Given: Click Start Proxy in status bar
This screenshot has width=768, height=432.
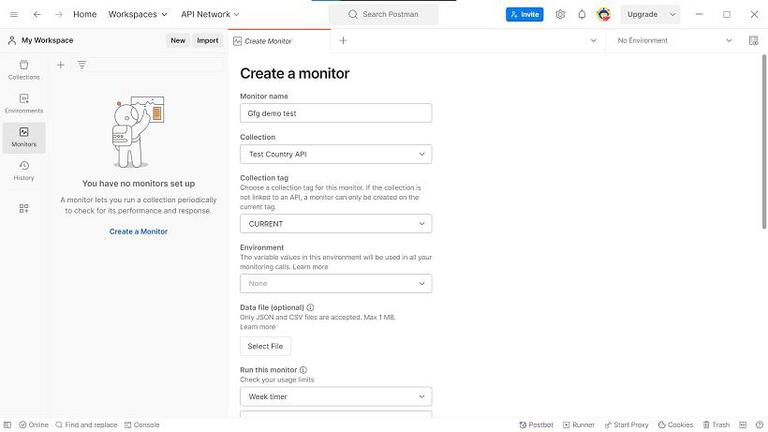Looking at the screenshot, I should click(x=626, y=425).
